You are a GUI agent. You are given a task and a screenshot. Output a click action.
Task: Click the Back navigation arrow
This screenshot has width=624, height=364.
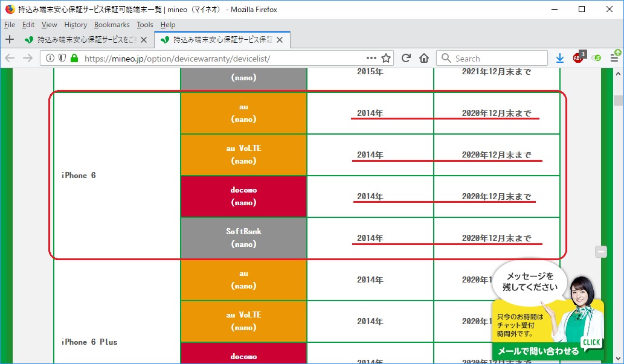click(10, 58)
